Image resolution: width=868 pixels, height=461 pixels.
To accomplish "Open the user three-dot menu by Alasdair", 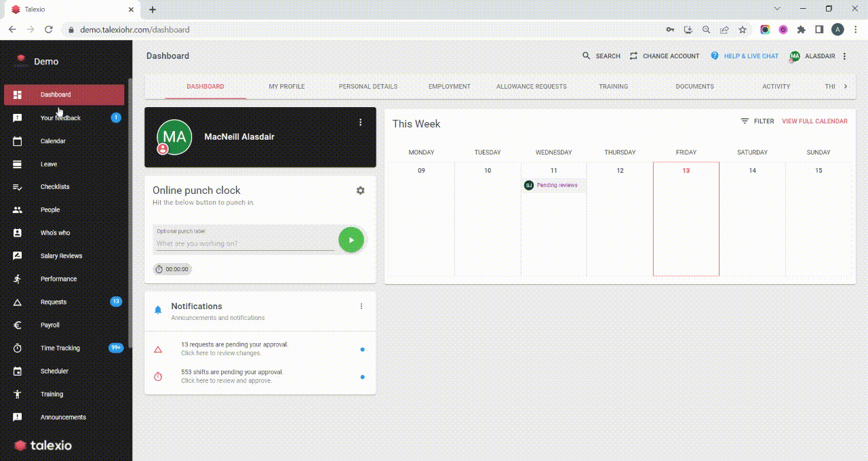I will pyautogui.click(x=845, y=56).
